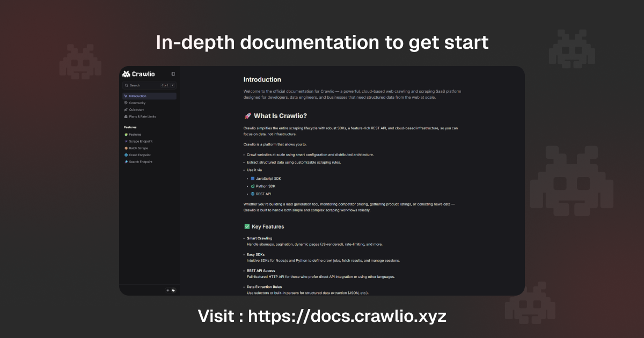Click the "Smart Crawling" feature title
The width and height of the screenshot is (644, 338).
259,238
